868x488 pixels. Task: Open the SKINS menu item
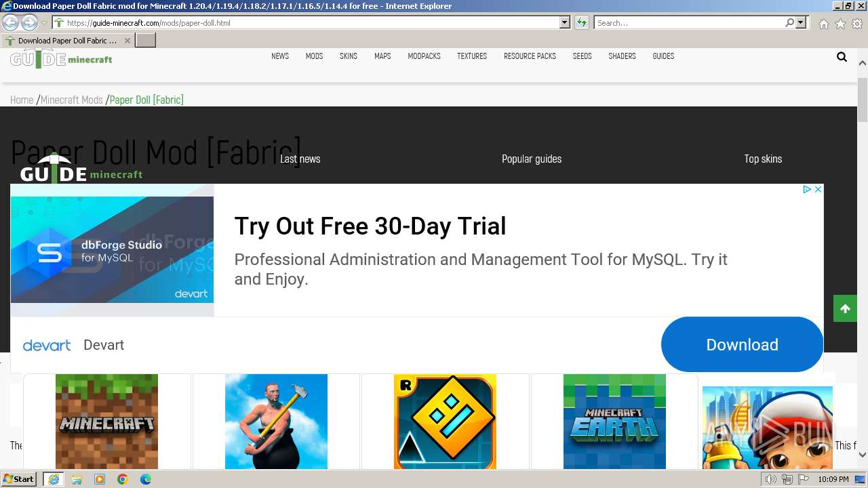pos(349,56)
